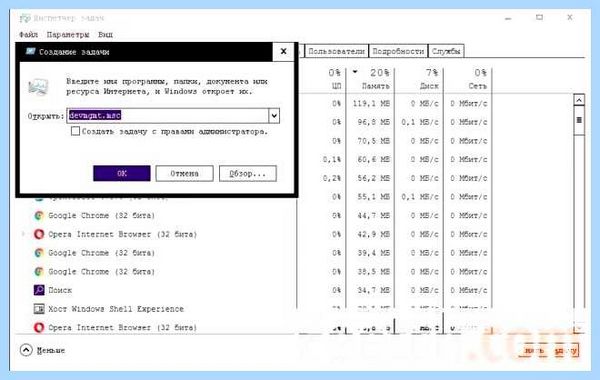The image size is (600, 380).
Task: Select the 119,1 МБ memory cell
Action: click(371, 103)
